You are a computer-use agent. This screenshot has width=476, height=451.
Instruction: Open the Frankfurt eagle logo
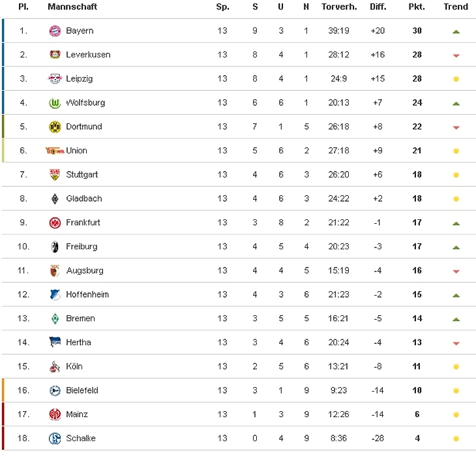point(55,223)
